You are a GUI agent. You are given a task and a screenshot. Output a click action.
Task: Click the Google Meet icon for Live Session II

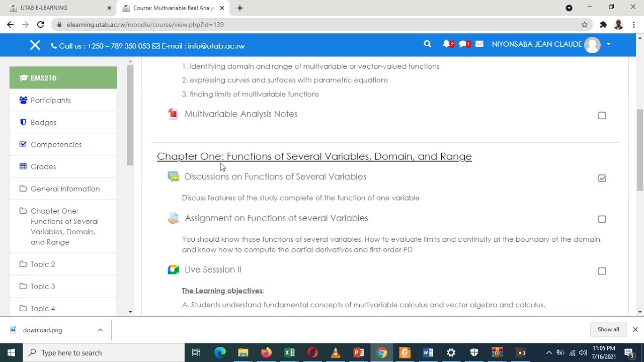point(173,270)
